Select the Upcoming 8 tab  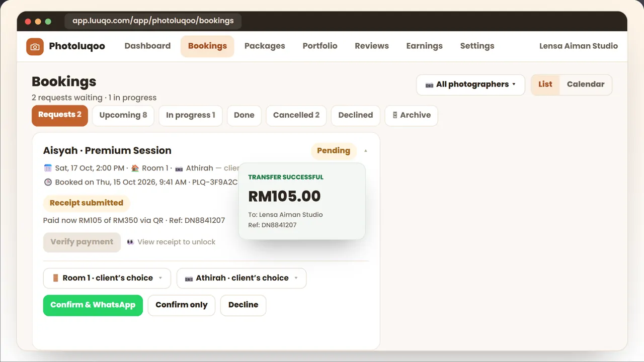pyautogui.click(x=123, y=115)
